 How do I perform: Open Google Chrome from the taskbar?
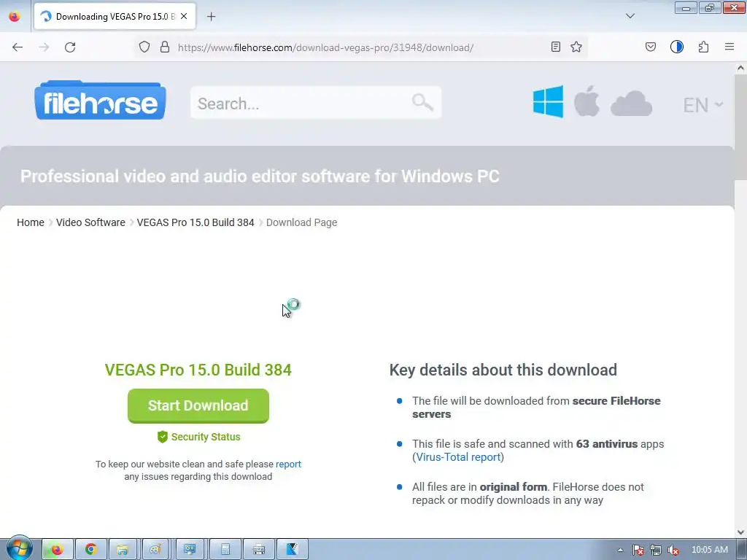coord(91,550)
